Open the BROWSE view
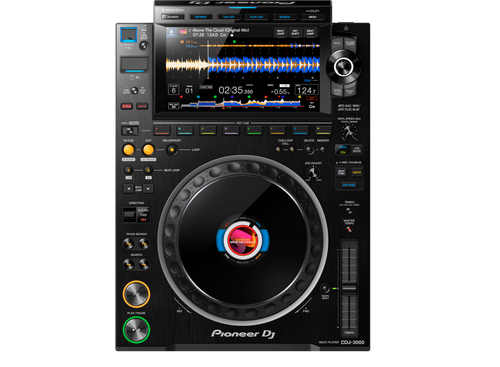The image size is (500, 367). [201, 17]
